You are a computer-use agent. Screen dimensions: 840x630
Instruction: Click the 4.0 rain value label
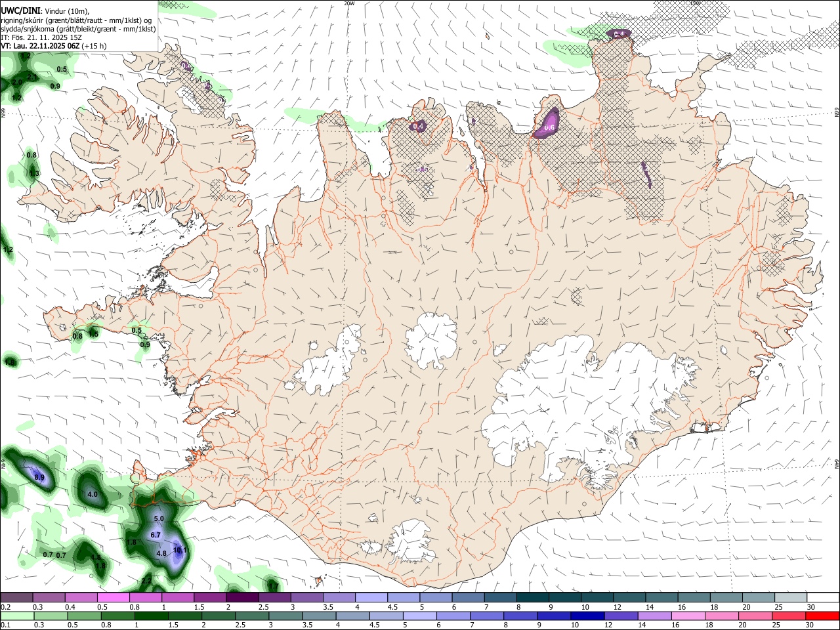point(93,494)
